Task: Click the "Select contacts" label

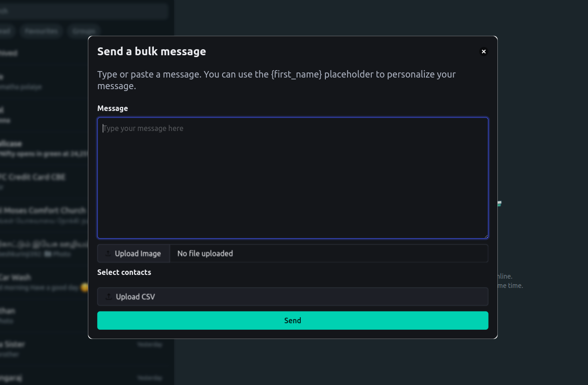Action: tap(124, 272)
